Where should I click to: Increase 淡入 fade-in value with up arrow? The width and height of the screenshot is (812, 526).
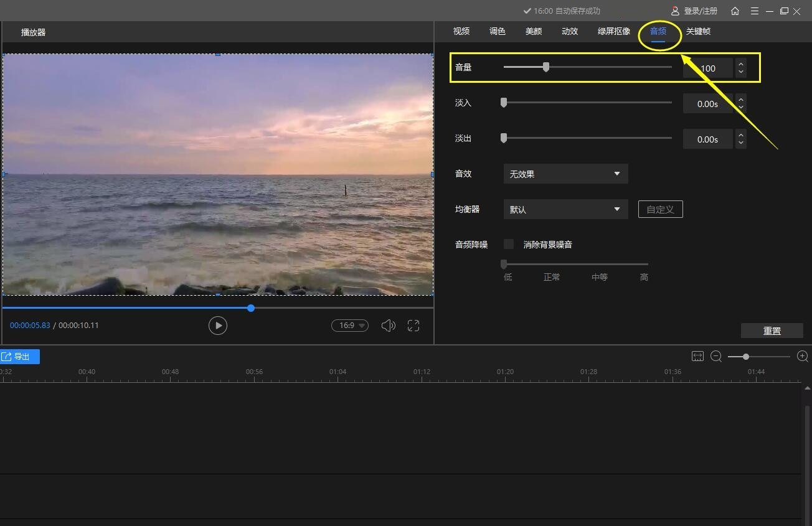[740, 99]
